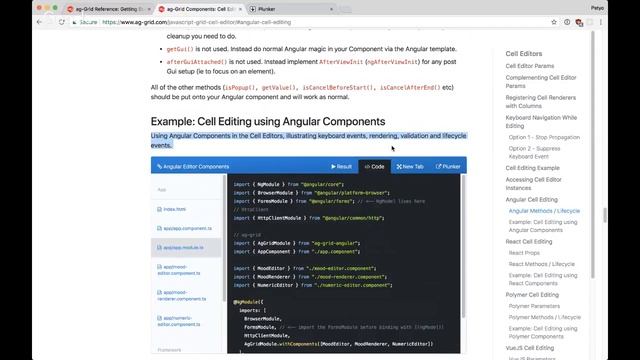Go to Angular Methods / Lifecycle
The image size is (640, 360).
click(x=544, y=211)
